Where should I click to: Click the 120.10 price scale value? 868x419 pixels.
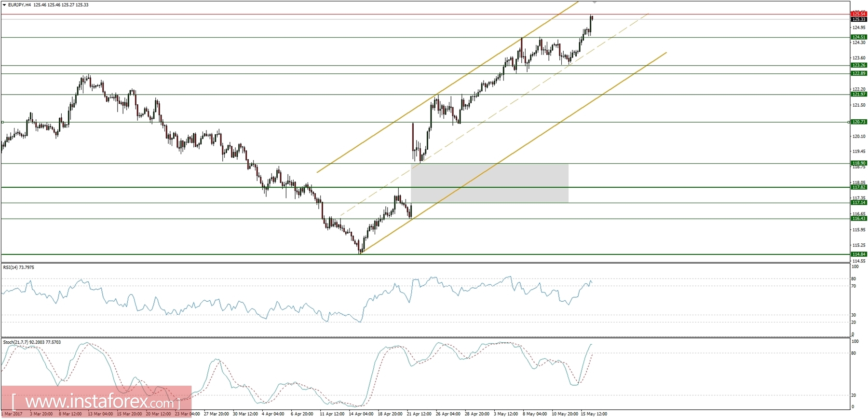(859, 136)
